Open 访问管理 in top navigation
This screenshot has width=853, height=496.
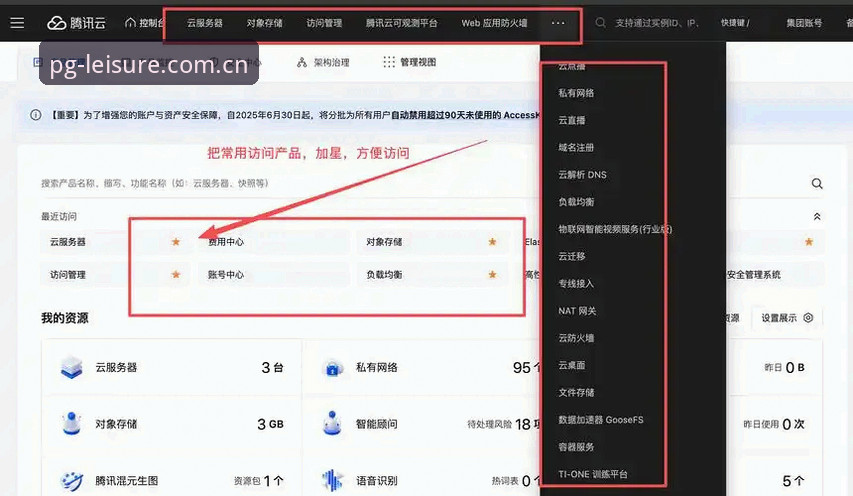[x=324, y=23]
